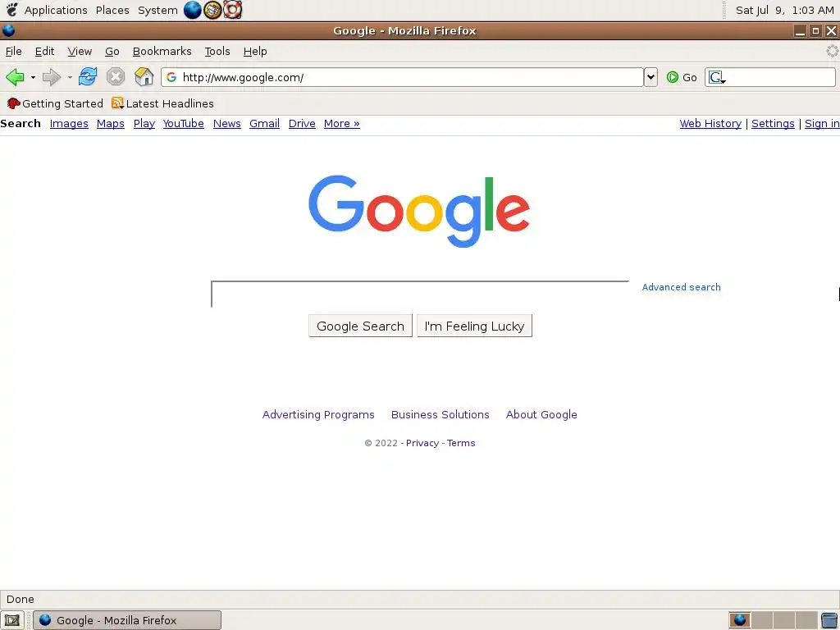Expand the More » link
840x630 pixels.
tap(341, 124)
